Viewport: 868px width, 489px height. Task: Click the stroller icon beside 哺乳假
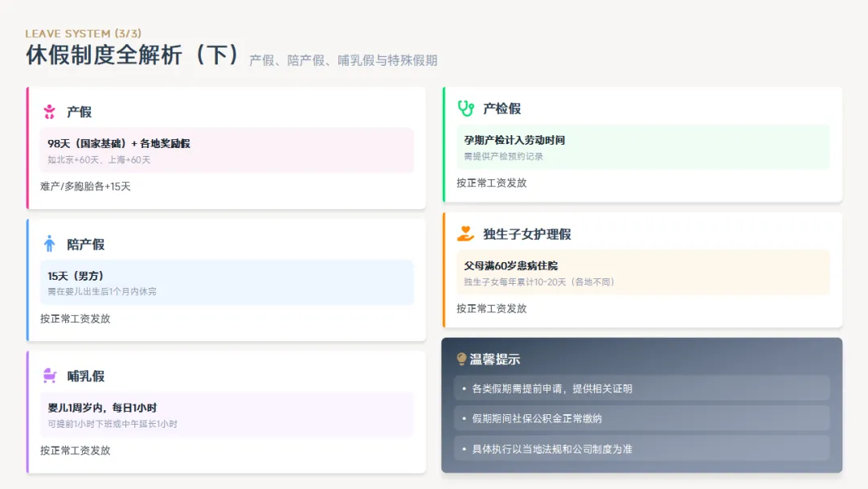coord(50,376)
